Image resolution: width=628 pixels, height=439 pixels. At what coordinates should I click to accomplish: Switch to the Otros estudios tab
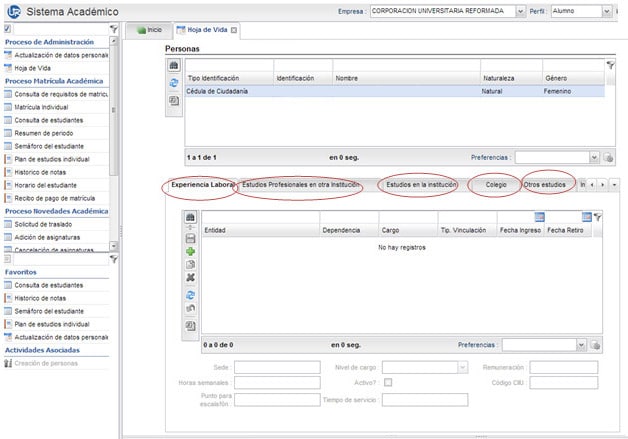pos(545,185)
